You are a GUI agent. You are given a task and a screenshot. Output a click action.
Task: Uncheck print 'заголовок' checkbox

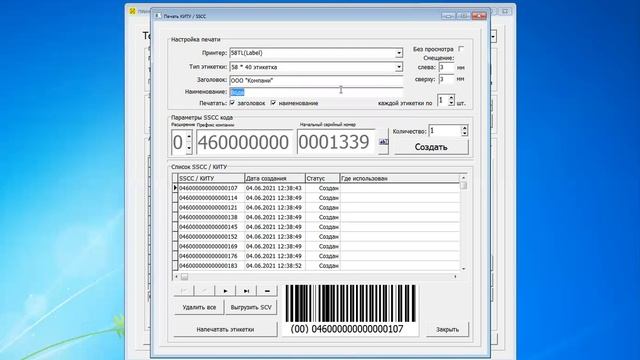click(x=233, y=103)
